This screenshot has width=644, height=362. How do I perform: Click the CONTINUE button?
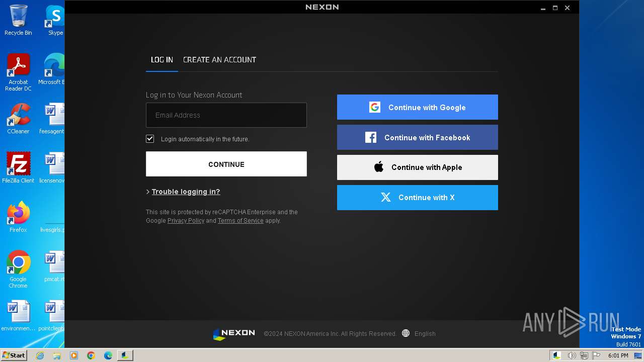[226, 164]
